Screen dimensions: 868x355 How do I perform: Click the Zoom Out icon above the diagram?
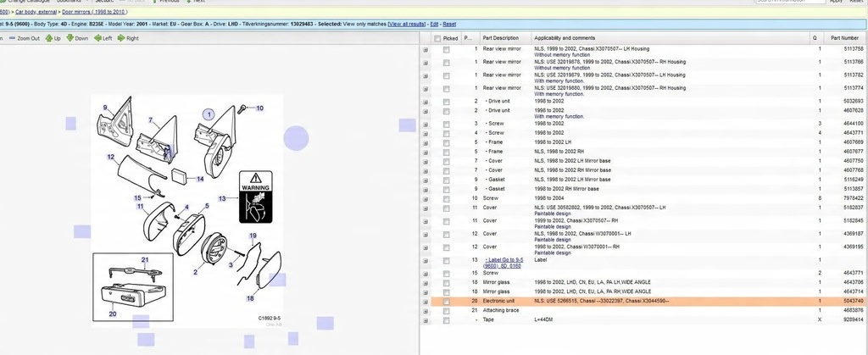[13, 38]
